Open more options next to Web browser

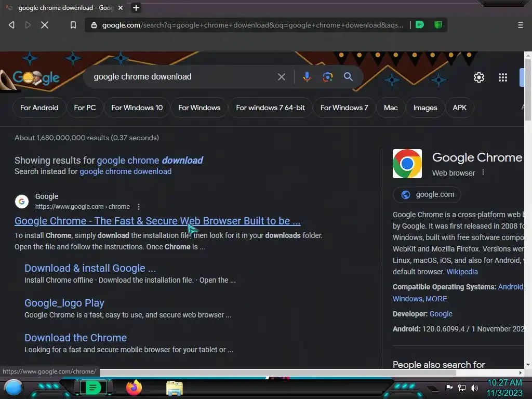point(483,172)
